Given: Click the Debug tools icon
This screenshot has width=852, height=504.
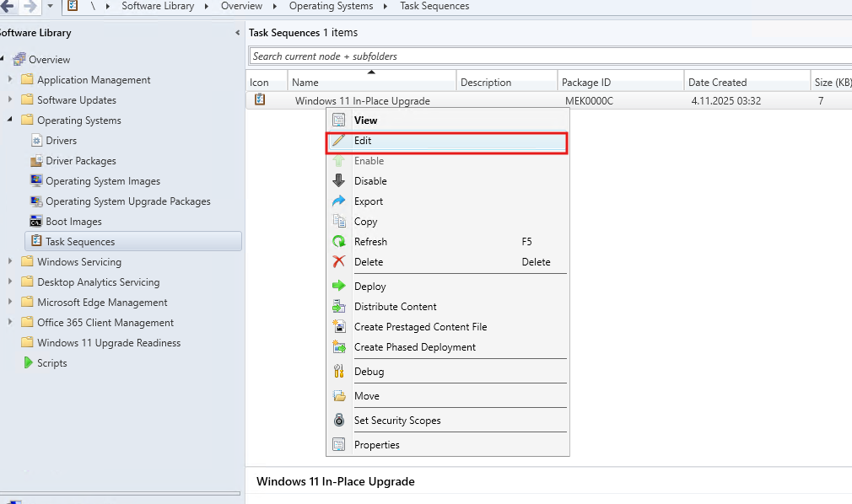Looking at the screenshot, I should (339, 372).
